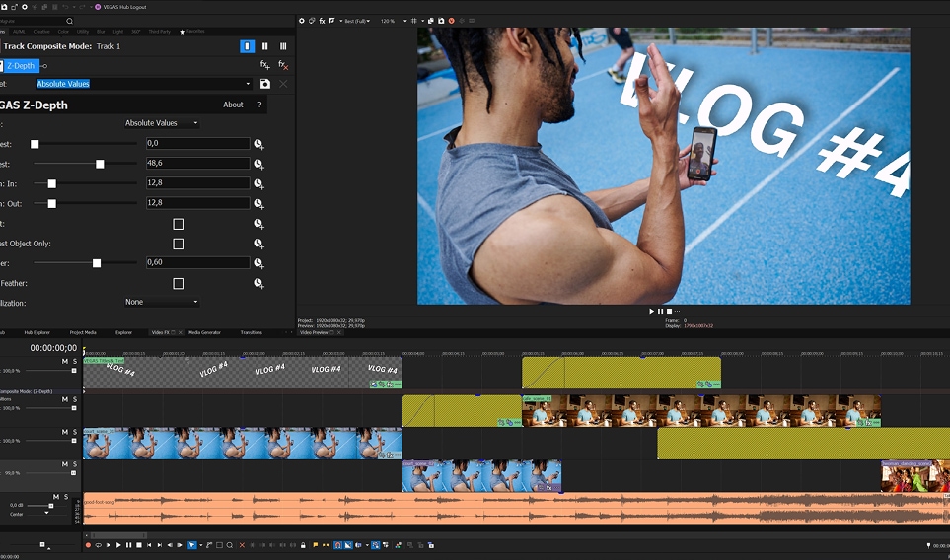
Task: Animate the Out parameter with its clock icon
Action: click(258, 203)
